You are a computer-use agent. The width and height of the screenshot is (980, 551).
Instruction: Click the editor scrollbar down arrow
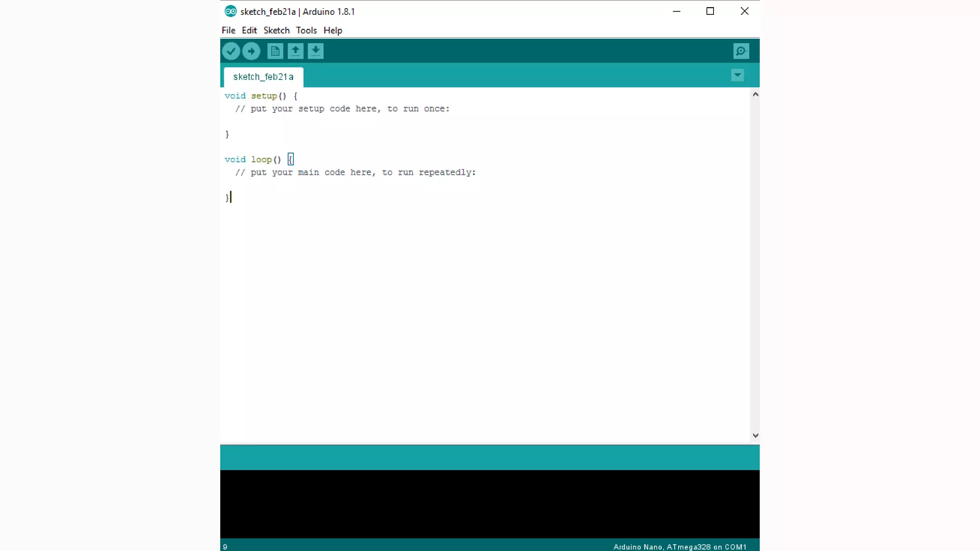755,436
